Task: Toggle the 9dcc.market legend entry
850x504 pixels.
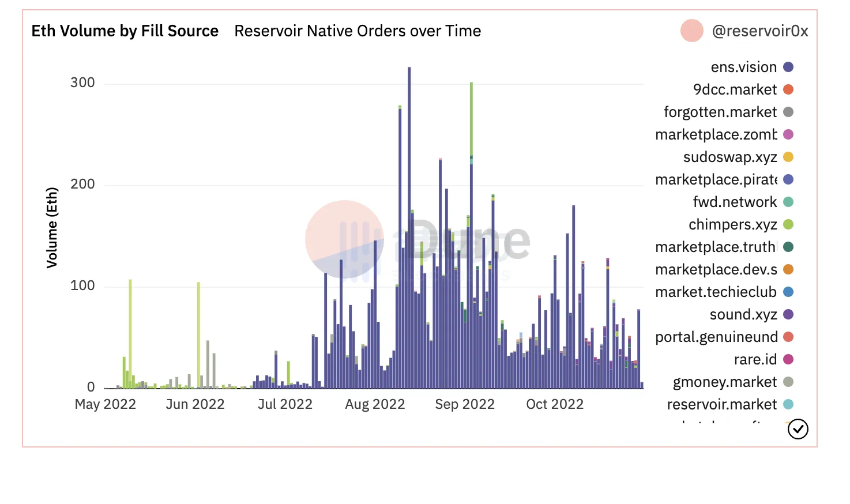Action: [x=735, y=90]
